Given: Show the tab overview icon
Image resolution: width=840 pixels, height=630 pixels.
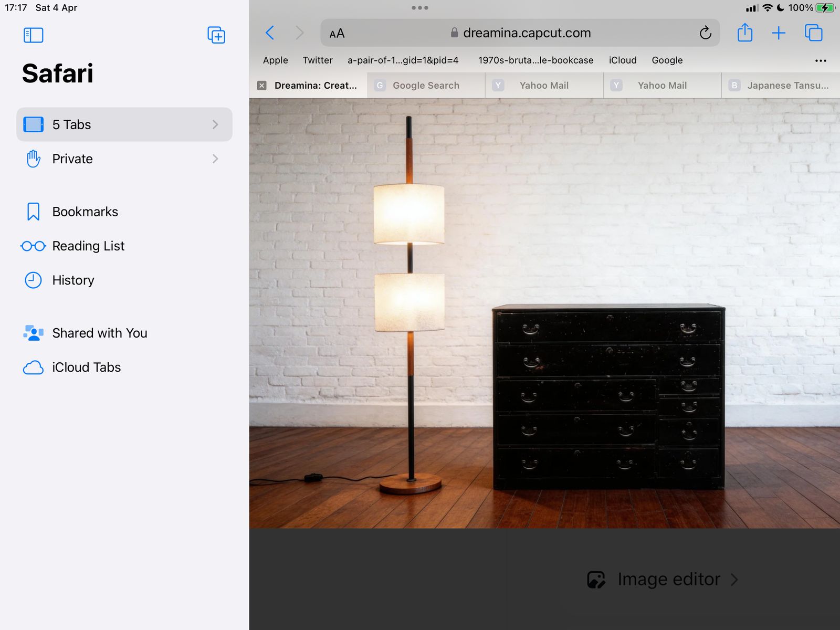Looking at the screenshot, I should 813,33.
